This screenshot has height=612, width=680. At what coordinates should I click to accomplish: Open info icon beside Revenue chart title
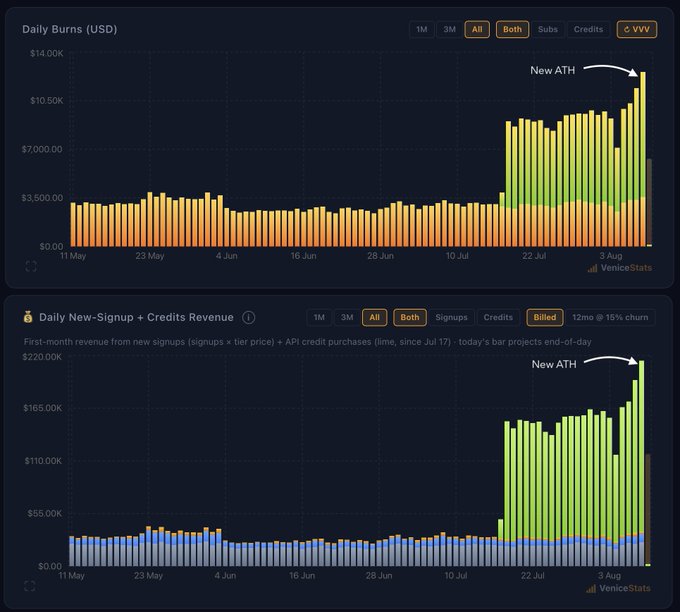[x=248, y=317]
